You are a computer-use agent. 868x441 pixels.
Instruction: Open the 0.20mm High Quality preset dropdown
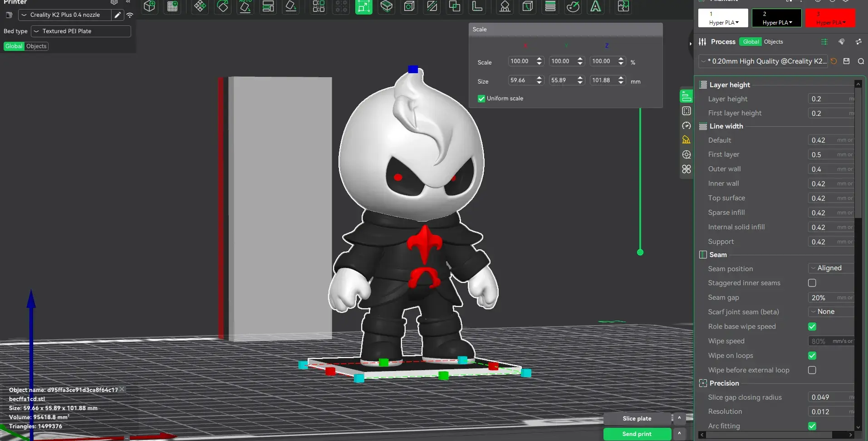(x=764, y=61)
